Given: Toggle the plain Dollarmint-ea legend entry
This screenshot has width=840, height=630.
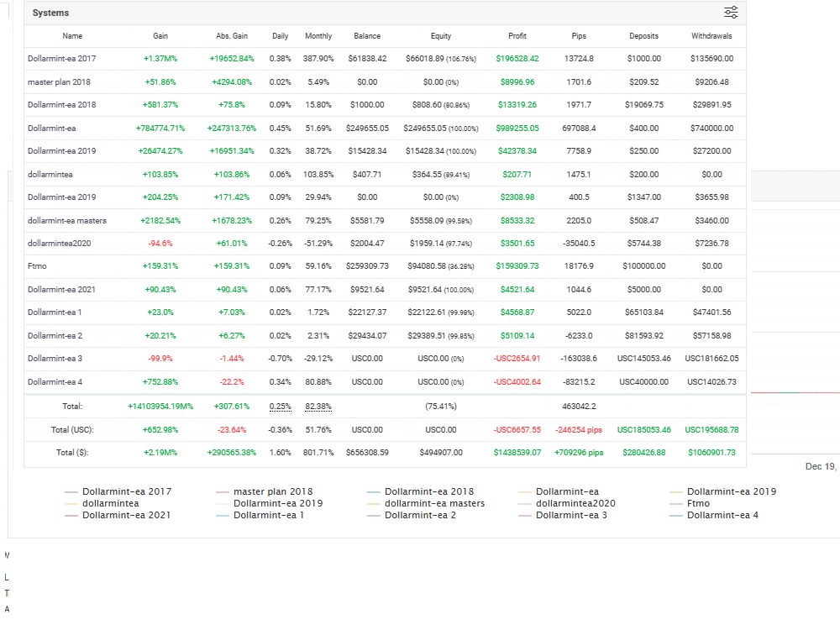Looking at the screenshot, I should (x=559, y=491).
